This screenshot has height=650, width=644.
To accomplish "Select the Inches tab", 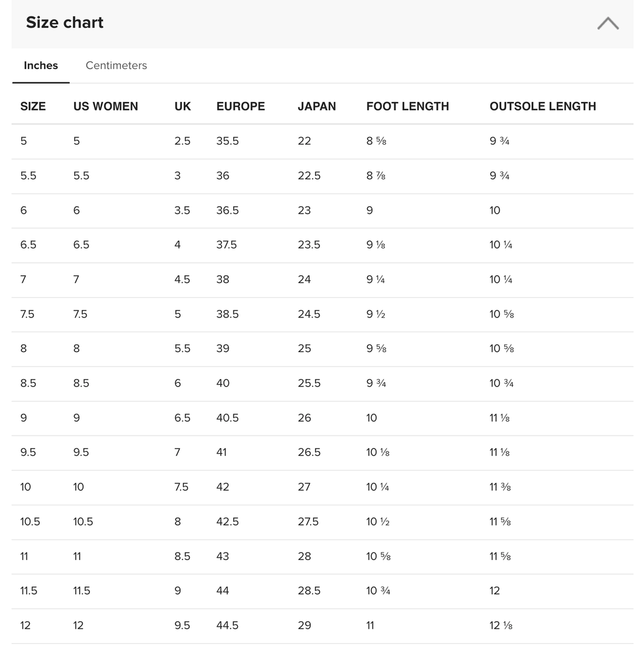I will (x=41, y=65).
